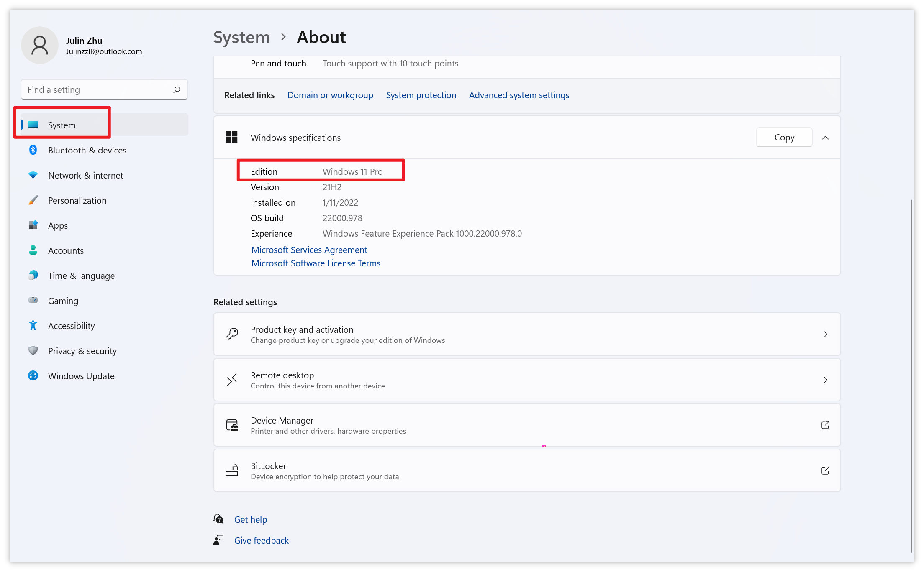Click the Get help link

click(x=251, y=519)
